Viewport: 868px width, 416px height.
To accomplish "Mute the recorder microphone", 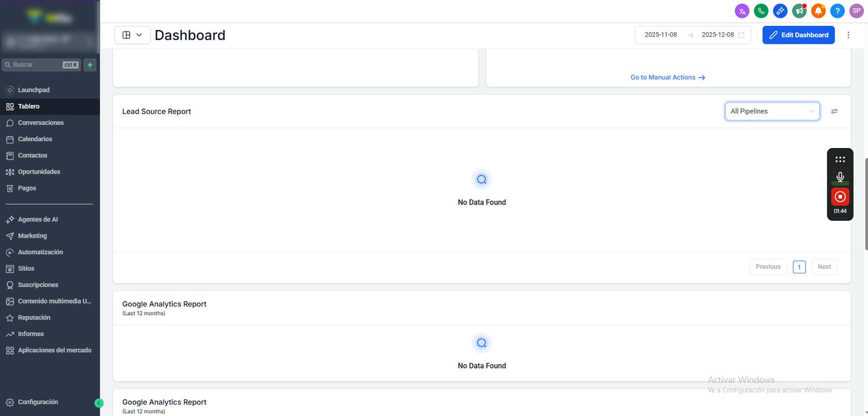I will [x=840, y=177].
